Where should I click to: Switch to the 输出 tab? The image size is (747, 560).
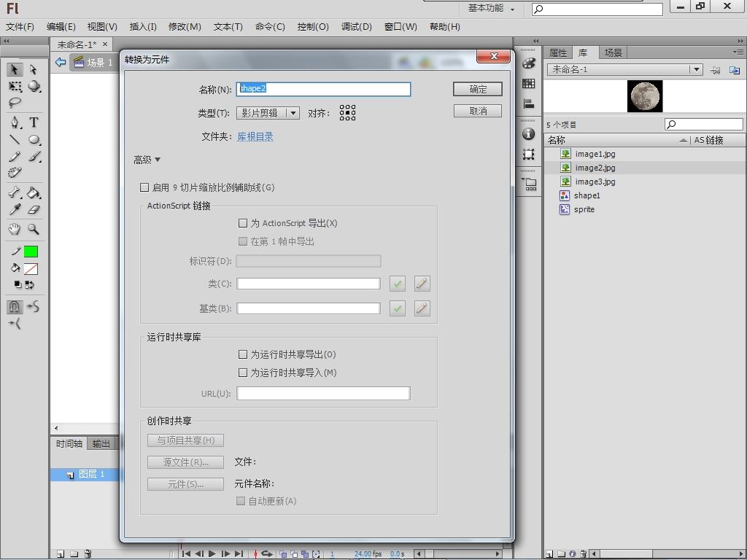coord(101,444)
